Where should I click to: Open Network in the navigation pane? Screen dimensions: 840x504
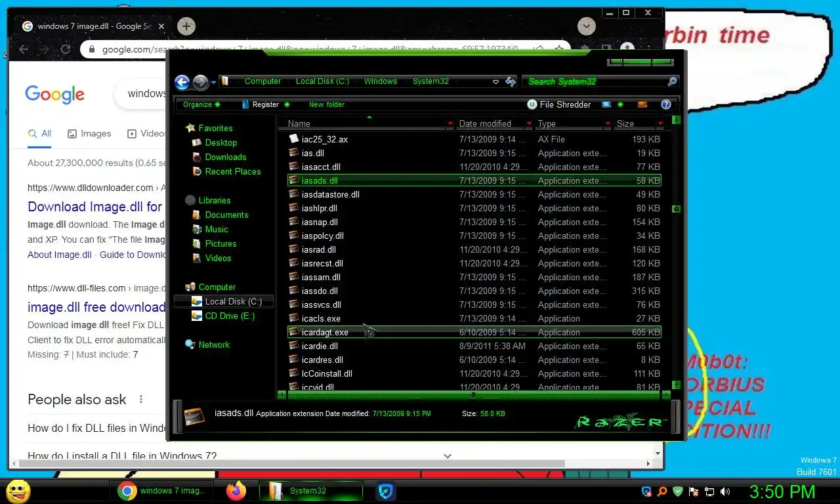pos(214,345)
